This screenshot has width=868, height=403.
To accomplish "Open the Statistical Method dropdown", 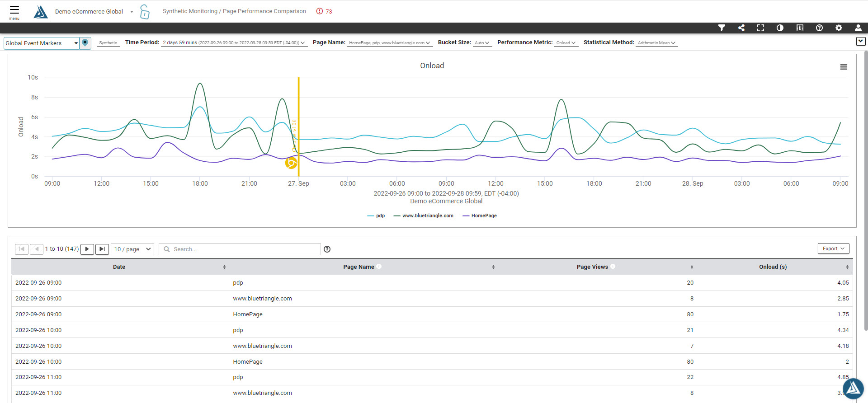I will tap(656, 43).
